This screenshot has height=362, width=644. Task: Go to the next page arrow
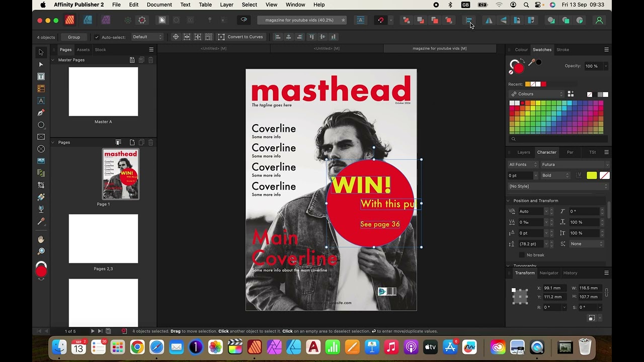[93, 331]
